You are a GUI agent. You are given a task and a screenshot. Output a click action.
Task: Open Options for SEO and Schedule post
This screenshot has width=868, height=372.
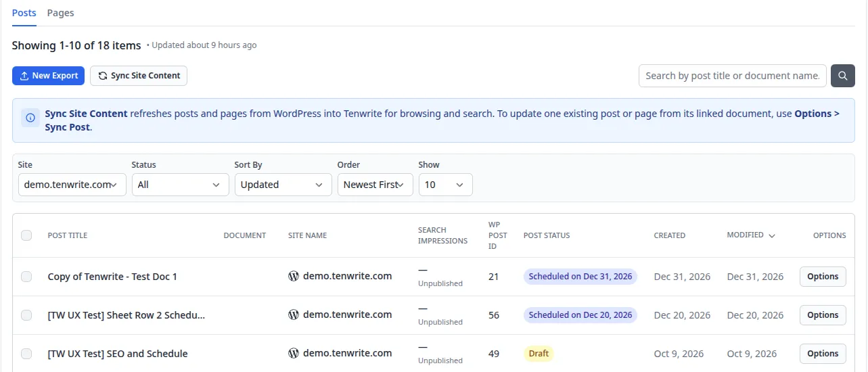[x=823, y=354]
